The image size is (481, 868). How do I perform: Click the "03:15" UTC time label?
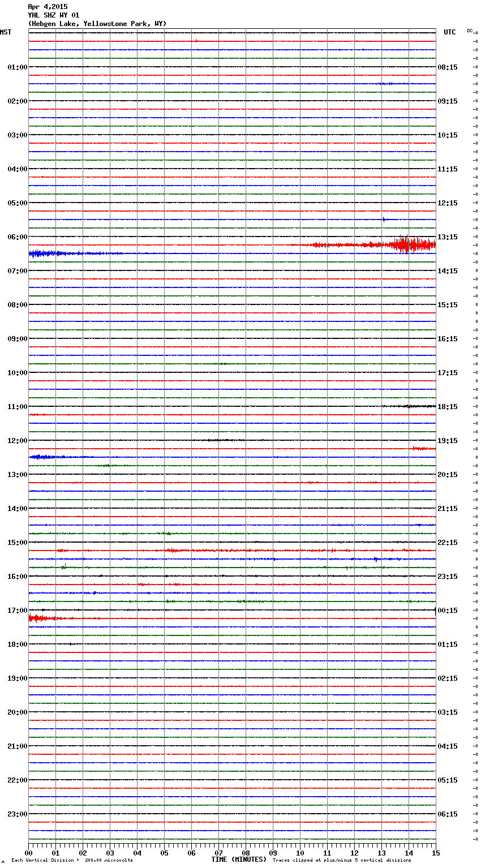tap(448, 712)
